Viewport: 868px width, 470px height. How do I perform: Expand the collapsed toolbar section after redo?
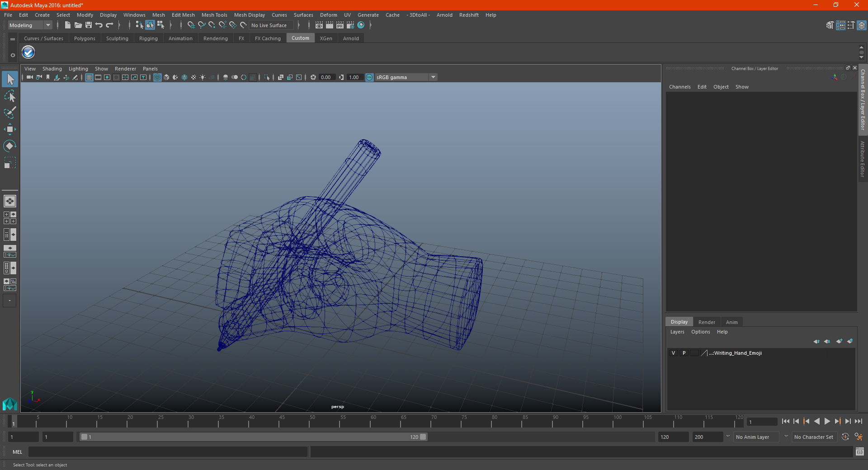pyautogui.click(x=119, y=25)
